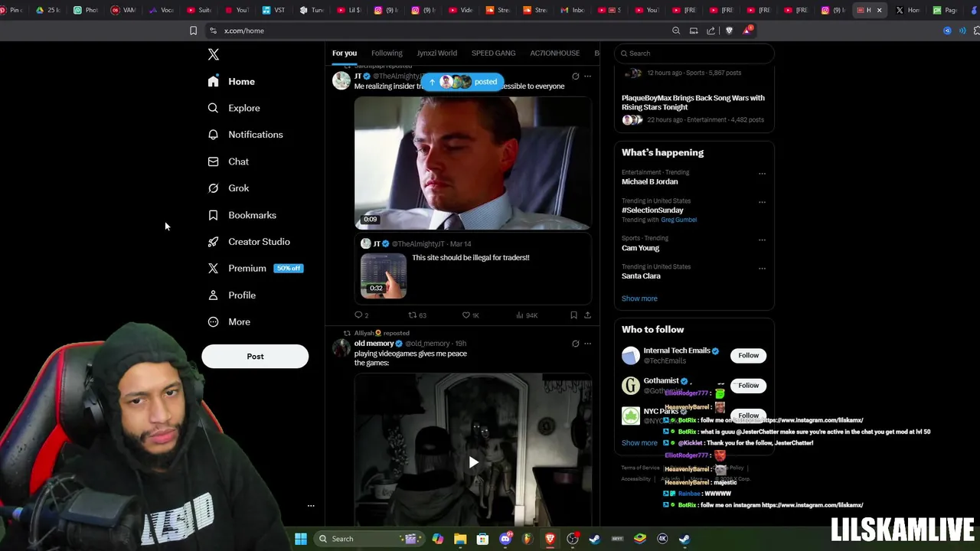Switch to the For you tab

[x=345, y=53]
